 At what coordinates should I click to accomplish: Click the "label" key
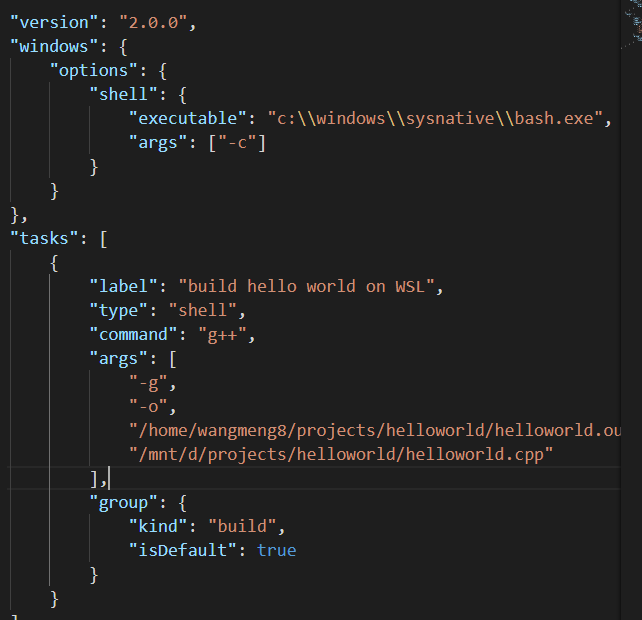(x=124, y=287)
